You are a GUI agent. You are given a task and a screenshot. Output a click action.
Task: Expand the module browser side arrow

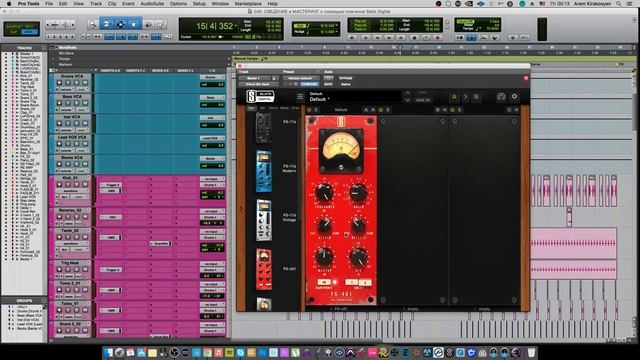[241, 209]
